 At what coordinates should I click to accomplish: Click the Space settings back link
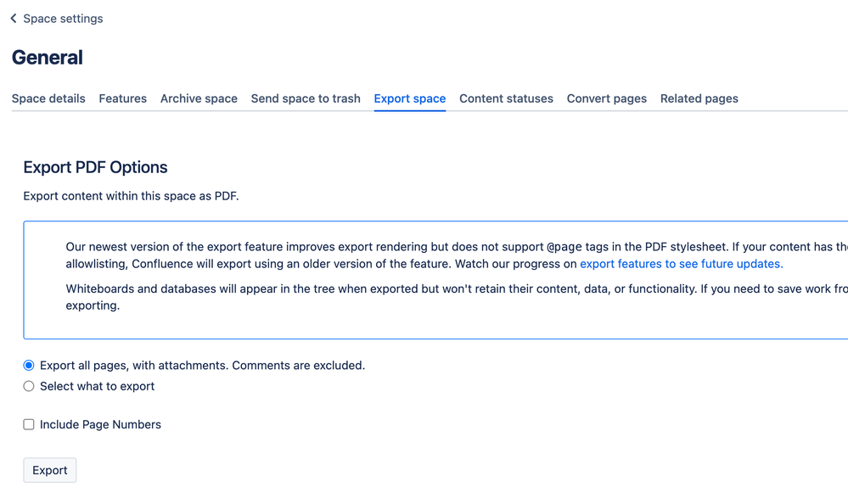coord(64,18)
